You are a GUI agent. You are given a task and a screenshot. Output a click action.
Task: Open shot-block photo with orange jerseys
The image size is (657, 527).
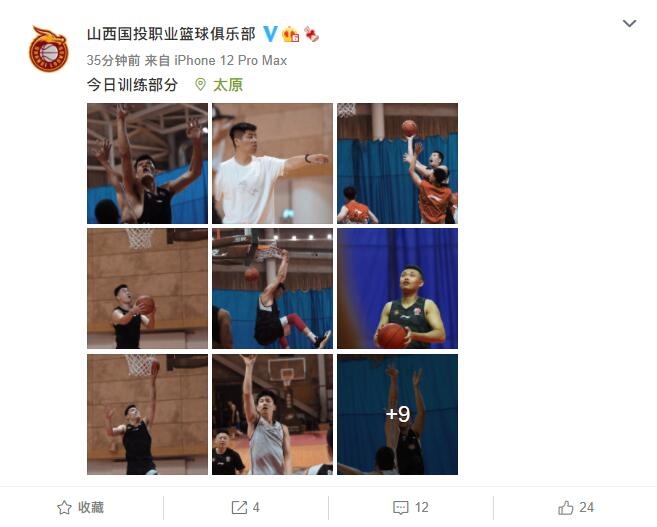point(397,163)
